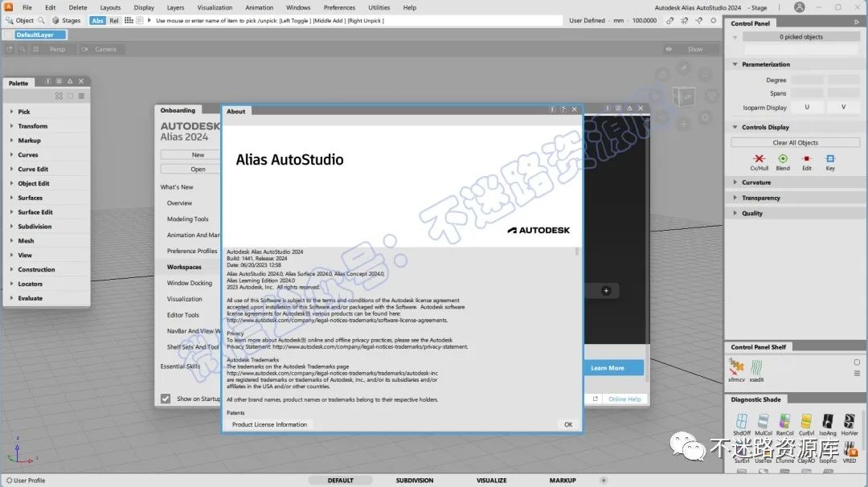Open Modeling Tools in Onboarding list
The width and height of the screenshot is (868, 487).
click(x=187, y=219)
